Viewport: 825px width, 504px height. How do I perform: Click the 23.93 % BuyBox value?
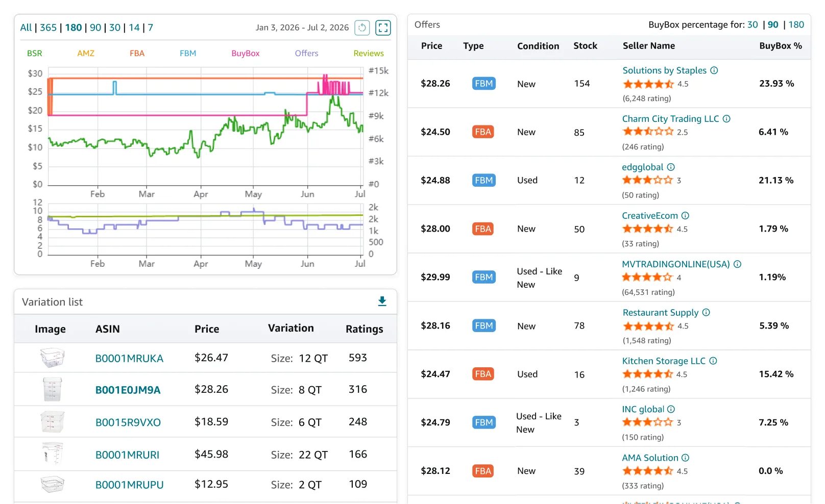777,84
